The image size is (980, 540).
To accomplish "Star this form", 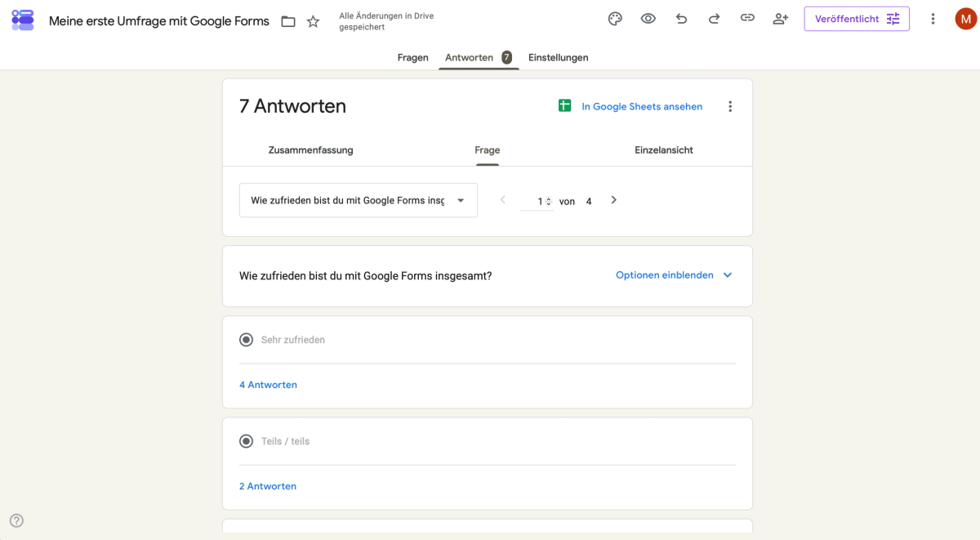I will (x=313, y=21).
